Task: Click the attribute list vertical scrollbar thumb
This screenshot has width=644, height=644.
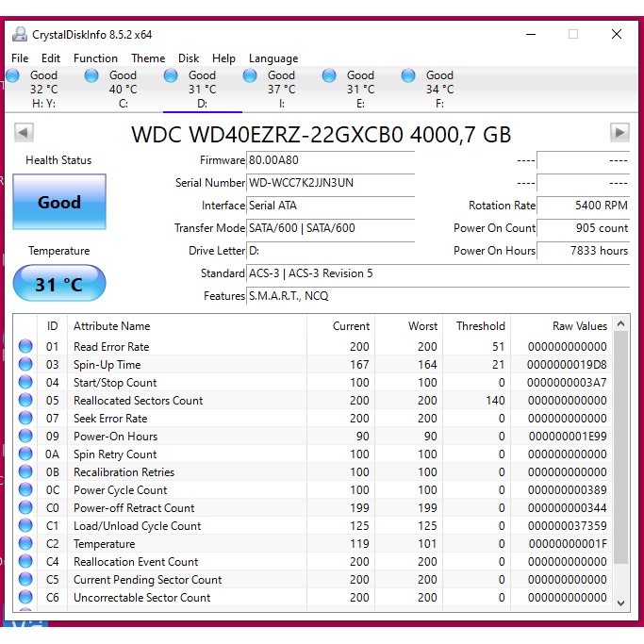Action: coord(621,448)
